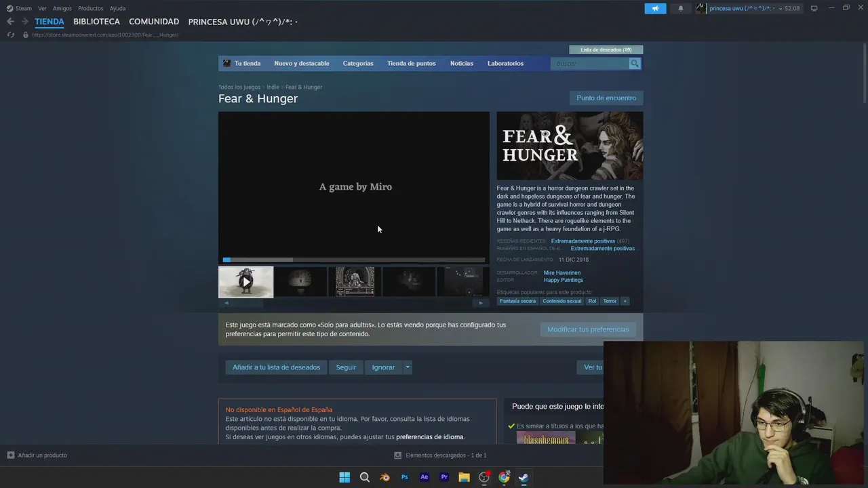
Task: Click the Seguir button
Action: pyautogui.click(x=346, y=367)
